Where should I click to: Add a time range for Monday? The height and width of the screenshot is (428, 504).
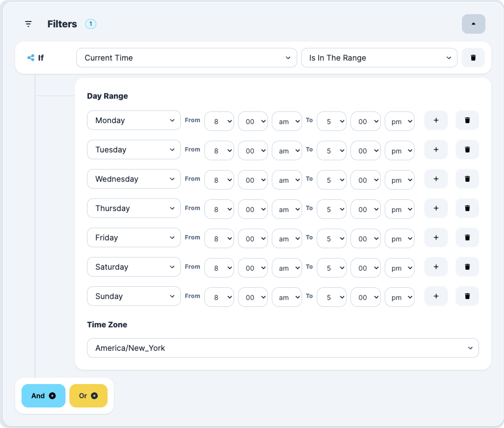(436, 120)
